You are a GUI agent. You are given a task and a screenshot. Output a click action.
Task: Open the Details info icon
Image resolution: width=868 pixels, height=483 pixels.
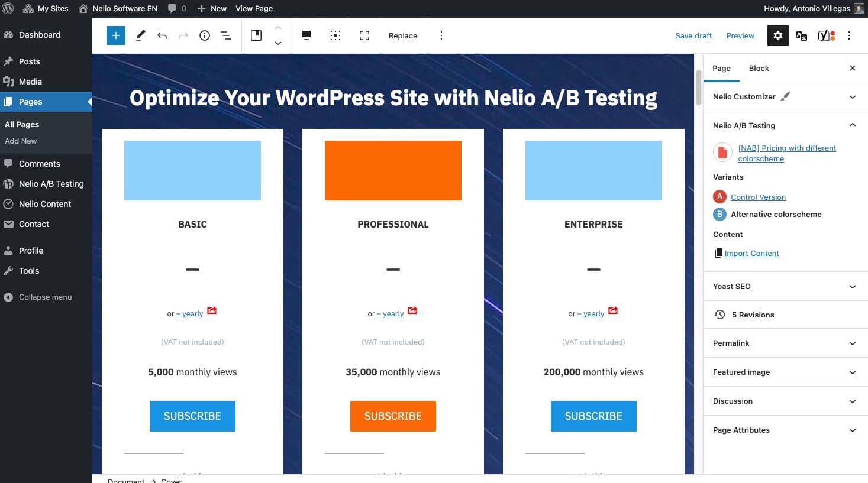(x=205, y=35)
